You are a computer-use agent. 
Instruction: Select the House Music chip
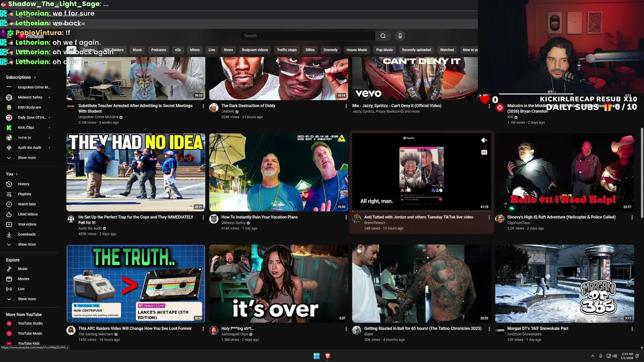click(x=357, y=50)
